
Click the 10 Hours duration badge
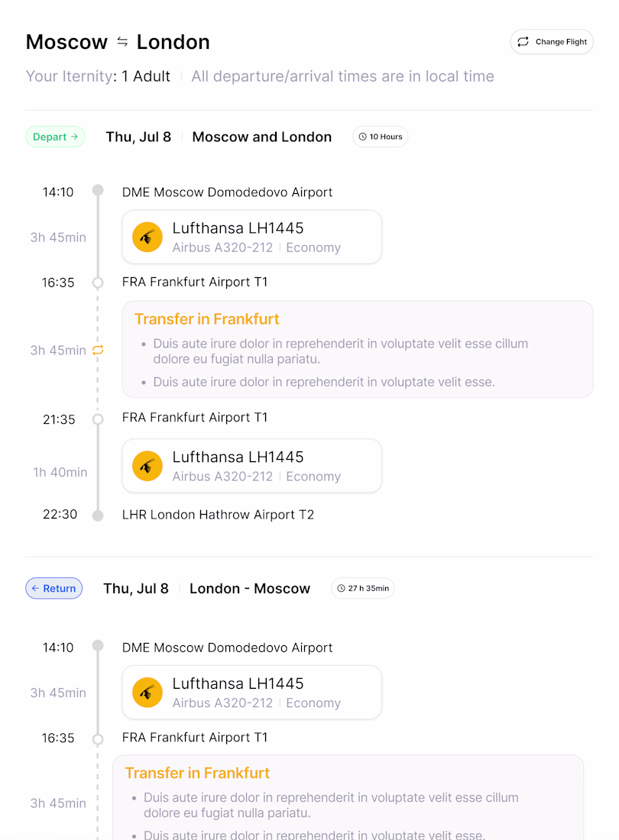(381, 137)
